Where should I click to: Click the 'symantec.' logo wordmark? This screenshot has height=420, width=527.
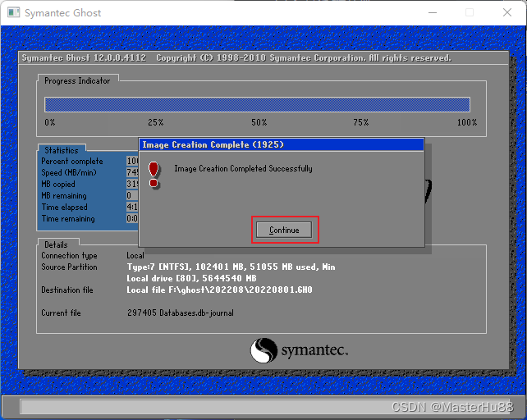tap(314, 350)
